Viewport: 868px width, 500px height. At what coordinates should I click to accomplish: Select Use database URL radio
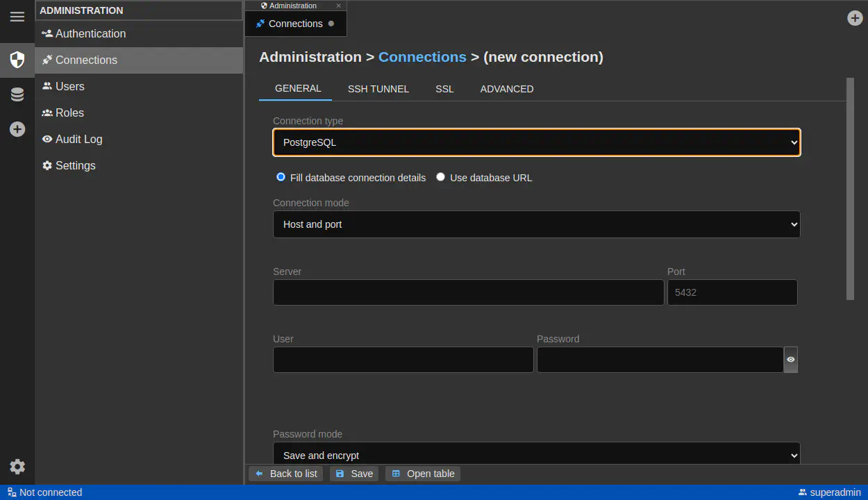pos(440,177)
